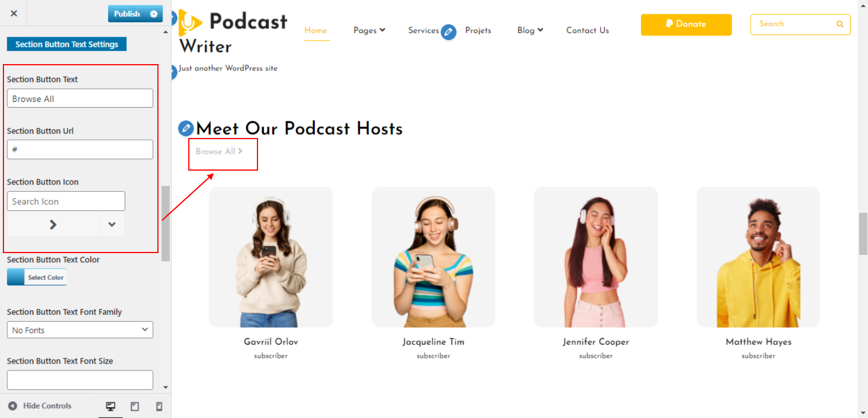
Task: Click the Podcast Writer logo icon
Action: point(190,23)
